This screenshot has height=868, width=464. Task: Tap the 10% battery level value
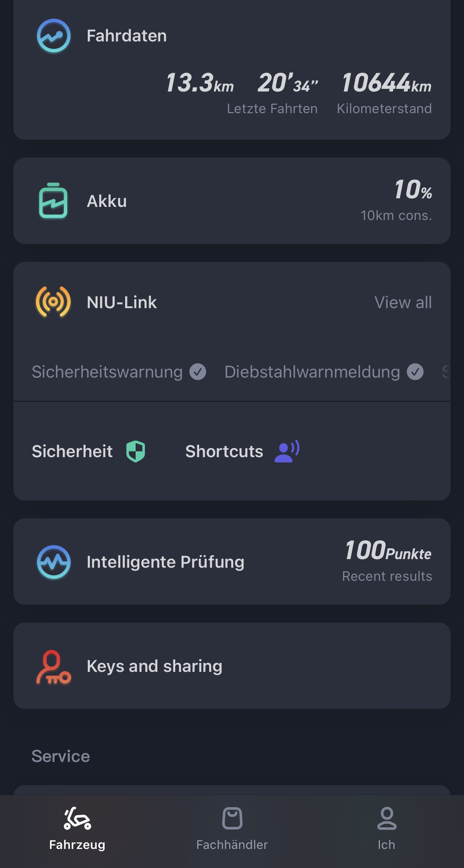tap(413, 190)
